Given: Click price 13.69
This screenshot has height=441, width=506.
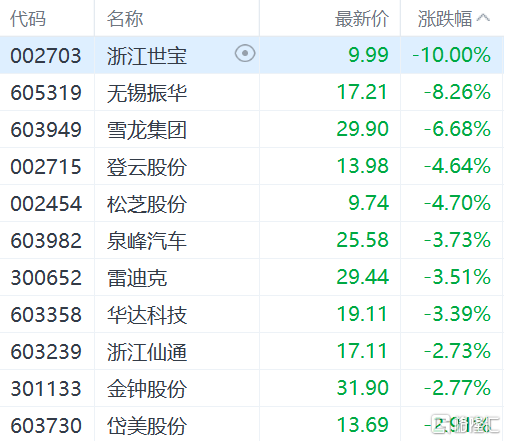Looking at the screenshot, I should click(362, 425).
